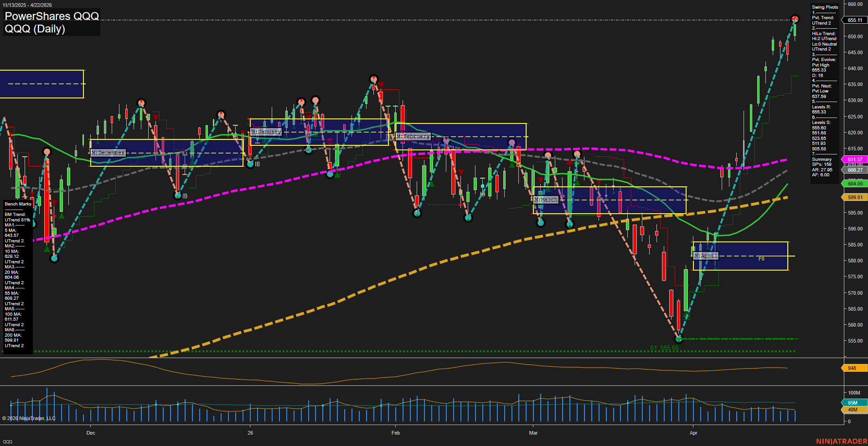Click the 65M volume axis tag
The width and height of the screenshot is (868, 446).
click(x=852, y=402)
